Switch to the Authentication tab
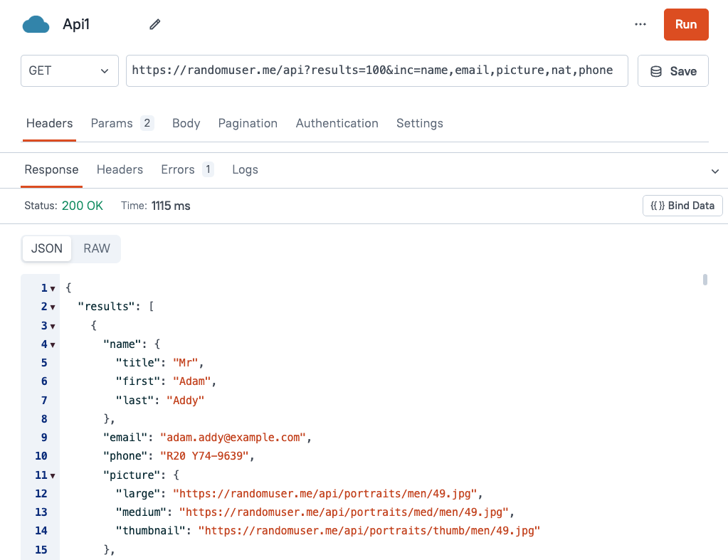This screenshot has height=560, width=728. 337,123
